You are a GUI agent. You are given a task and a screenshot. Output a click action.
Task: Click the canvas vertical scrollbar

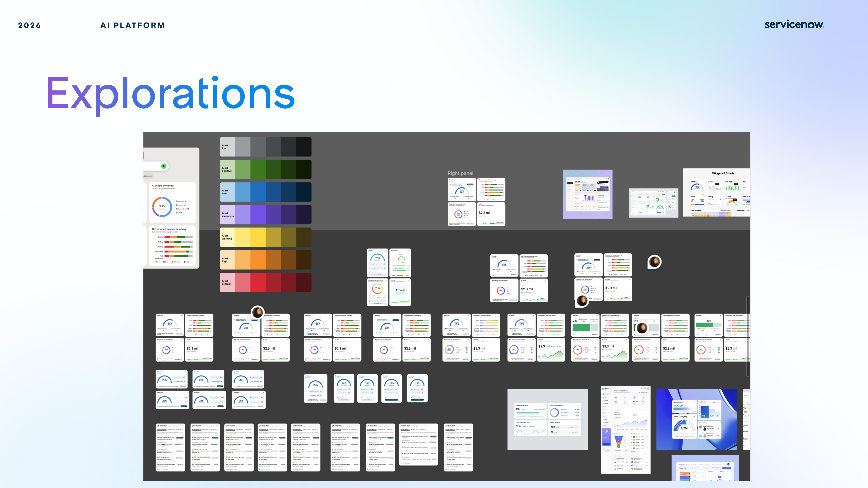(747, 336)
